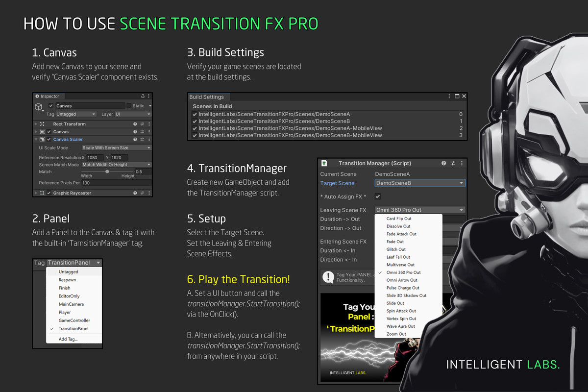Viewport: 588px width, 392px height.
Task: Click the Inspector lock icon
Action: 143,97
